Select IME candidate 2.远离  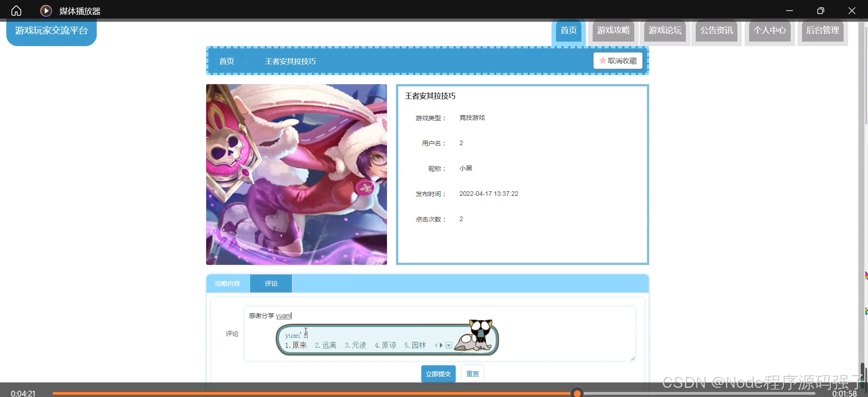[x=325, y=345]
